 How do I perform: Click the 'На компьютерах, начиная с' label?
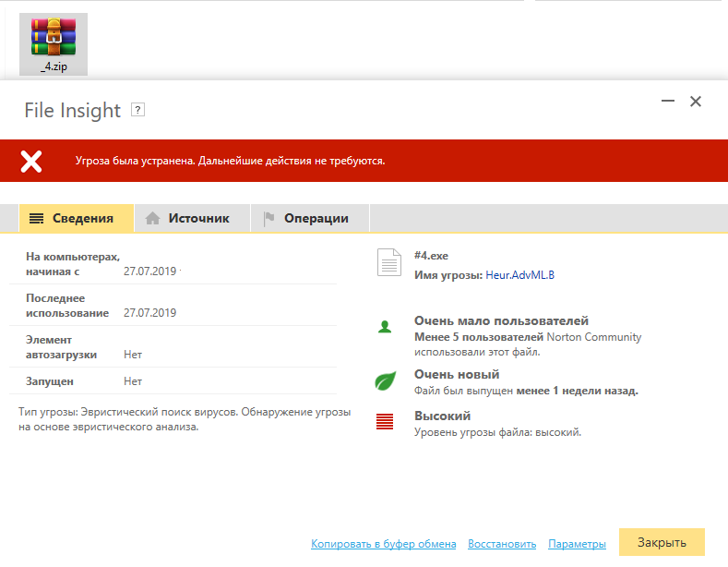point(73,264)
